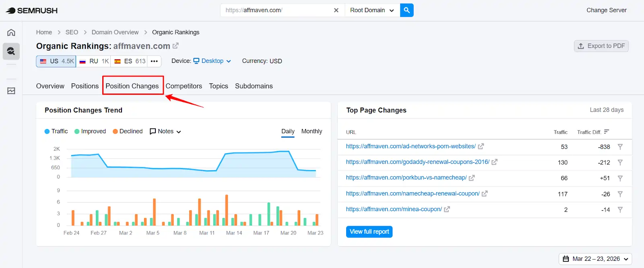Open the Home sidebar icon

point(11,32)
